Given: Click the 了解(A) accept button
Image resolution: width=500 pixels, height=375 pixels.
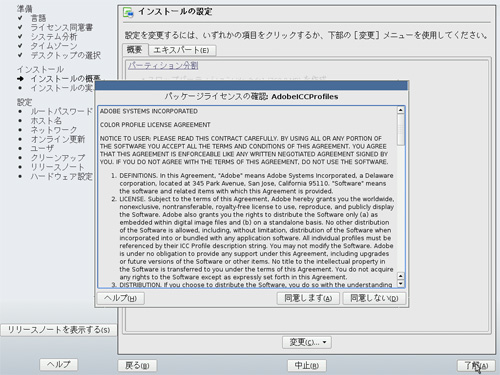Looking at the screenshot, I should click(476, 365).
